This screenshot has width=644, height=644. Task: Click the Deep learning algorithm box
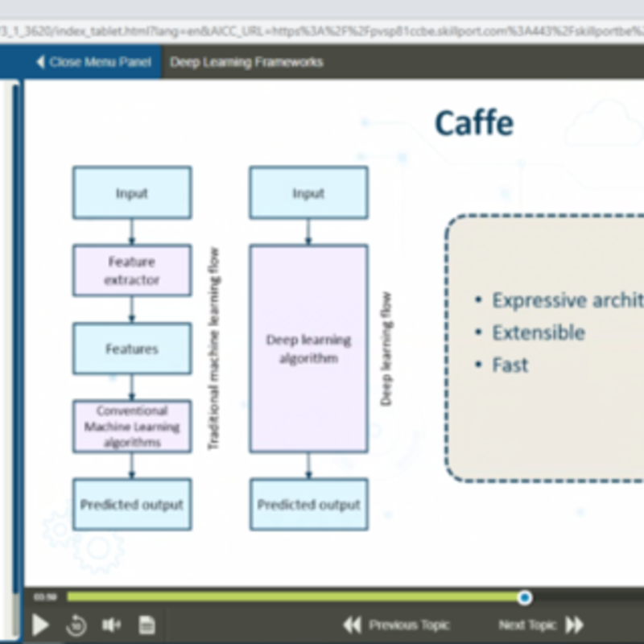click(309, 349)
